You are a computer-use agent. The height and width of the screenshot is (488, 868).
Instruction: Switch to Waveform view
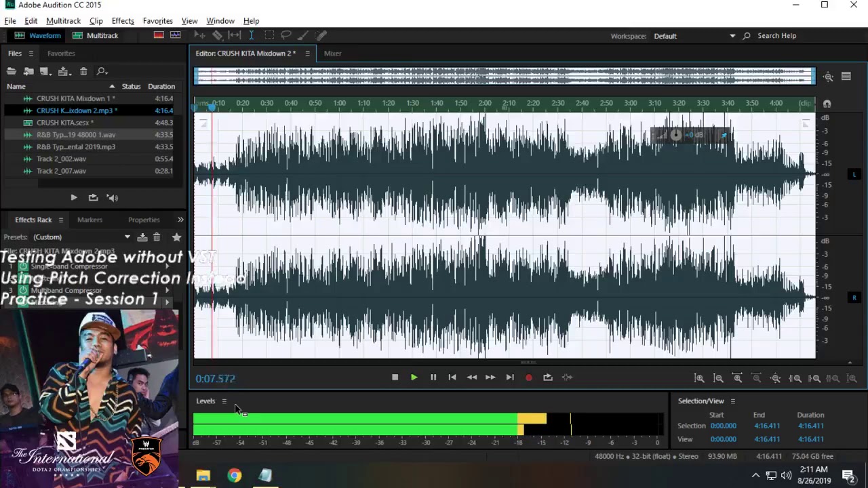(x=38, y=35)
